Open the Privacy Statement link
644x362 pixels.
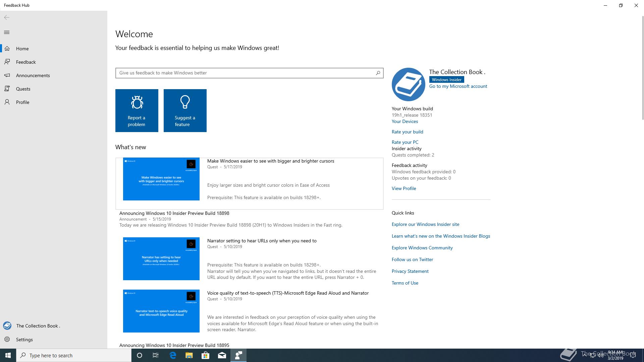[410, 271]
